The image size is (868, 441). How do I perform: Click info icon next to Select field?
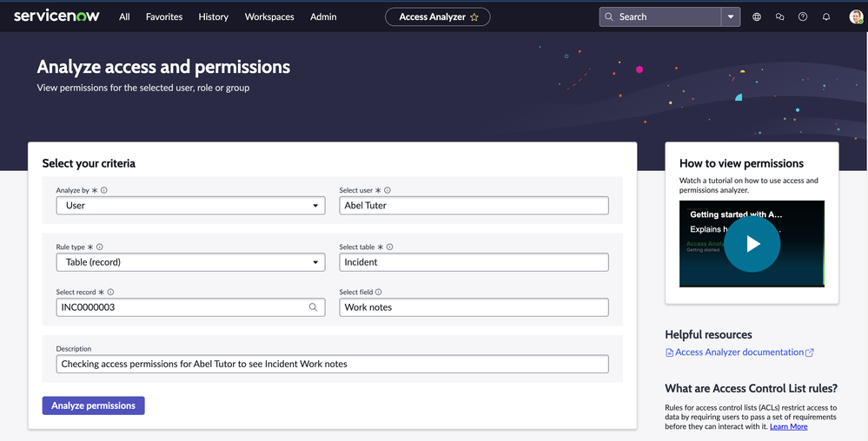coord(379,293)
